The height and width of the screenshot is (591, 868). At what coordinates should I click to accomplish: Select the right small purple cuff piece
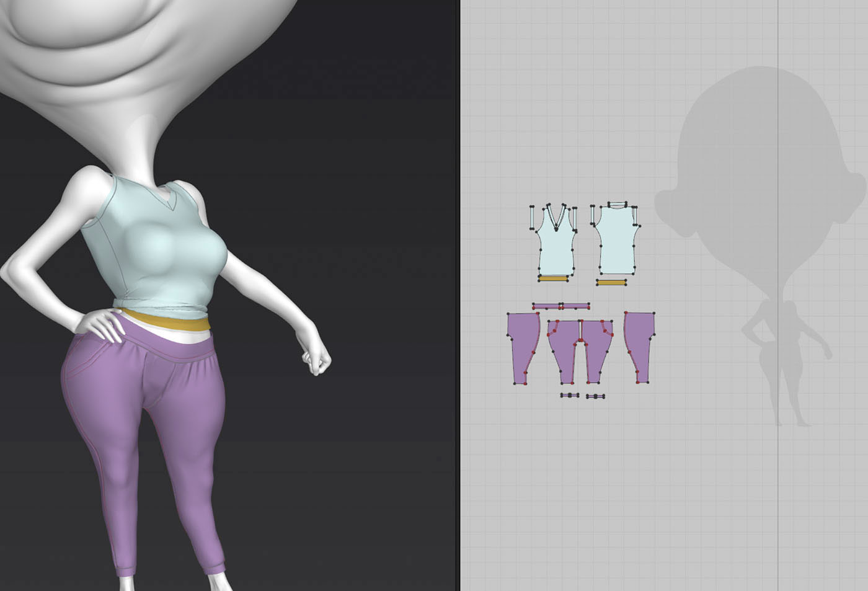[x=595, y=396]
